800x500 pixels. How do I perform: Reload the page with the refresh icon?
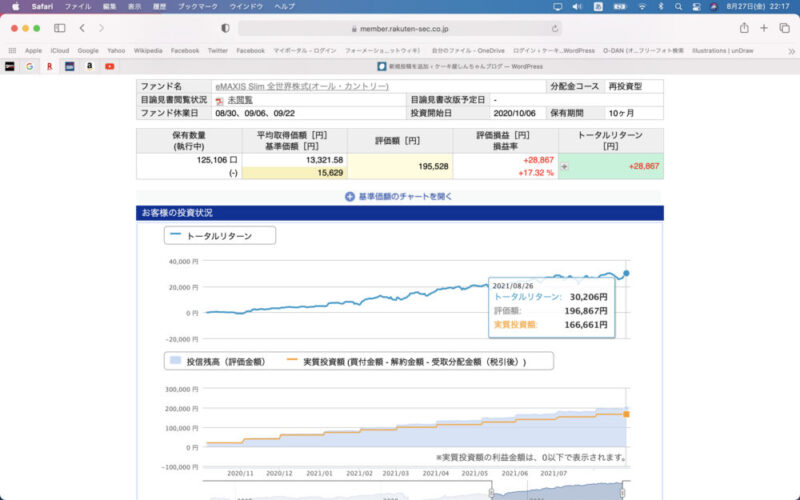(x=555, y=29)
